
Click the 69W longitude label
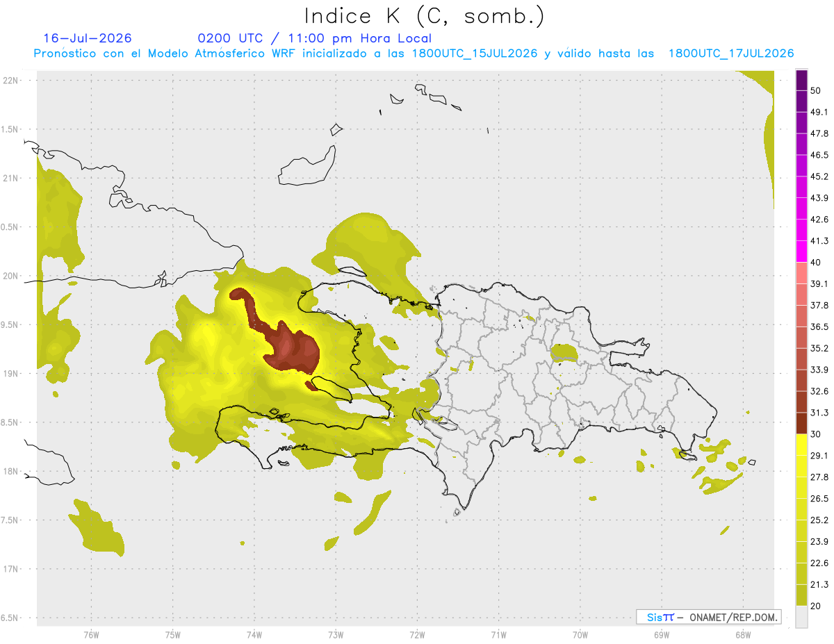tap(662, 634)
